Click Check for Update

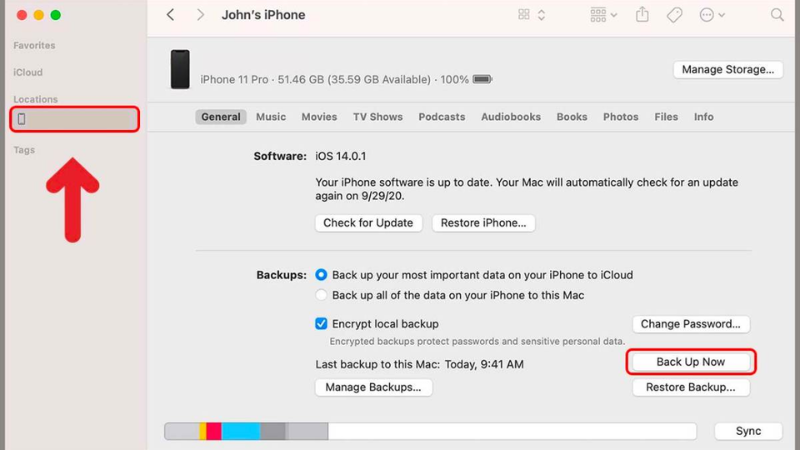pos(368,223)
